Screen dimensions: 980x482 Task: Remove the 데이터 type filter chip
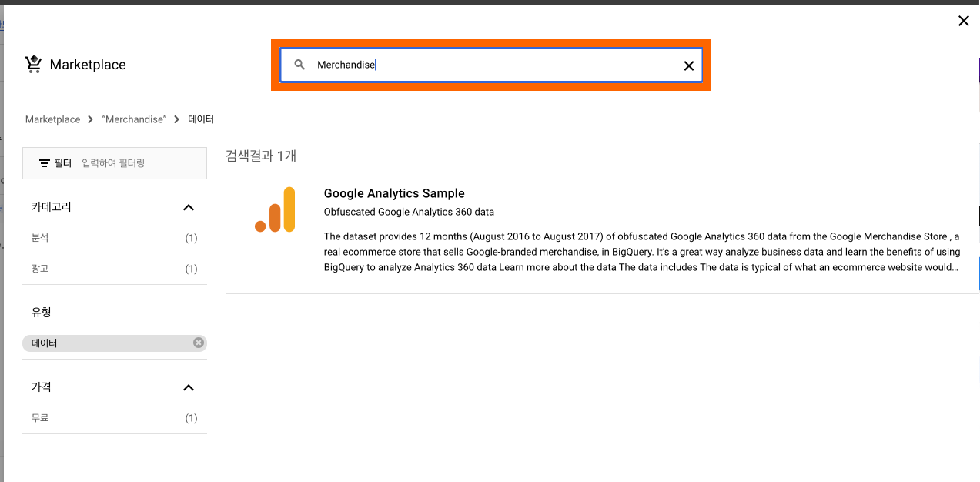[x=199, y=343]
